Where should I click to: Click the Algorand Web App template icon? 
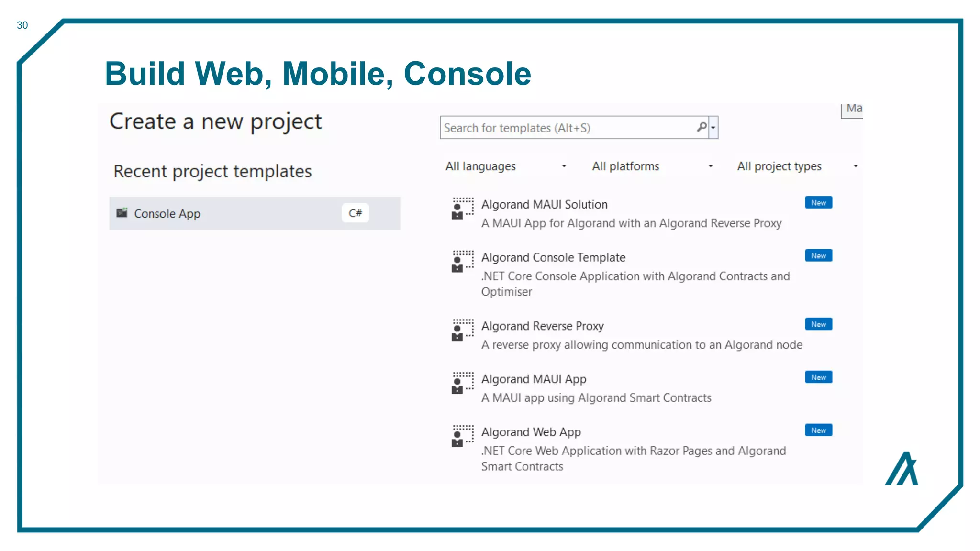(463, 436)
